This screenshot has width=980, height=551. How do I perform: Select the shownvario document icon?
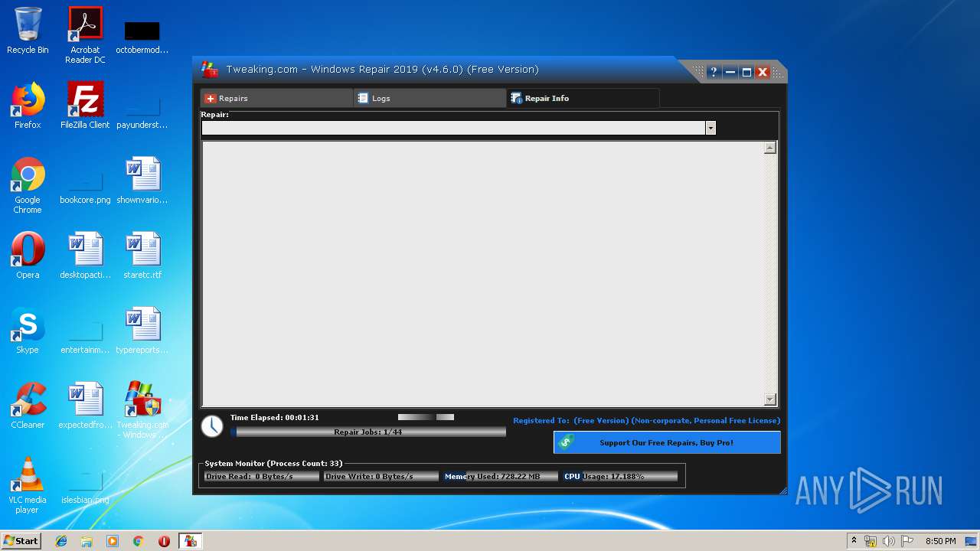pos(142,181)
